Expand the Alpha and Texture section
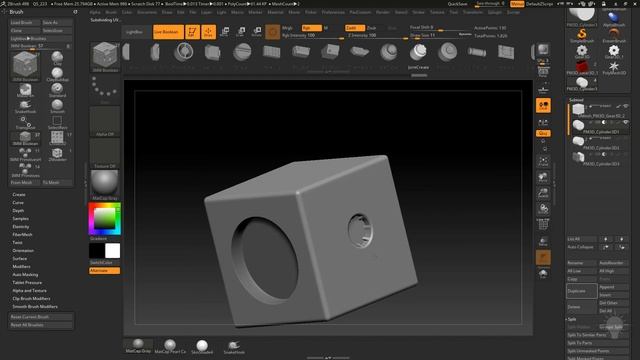Screen dimensions: 640x360 point(29,291)
